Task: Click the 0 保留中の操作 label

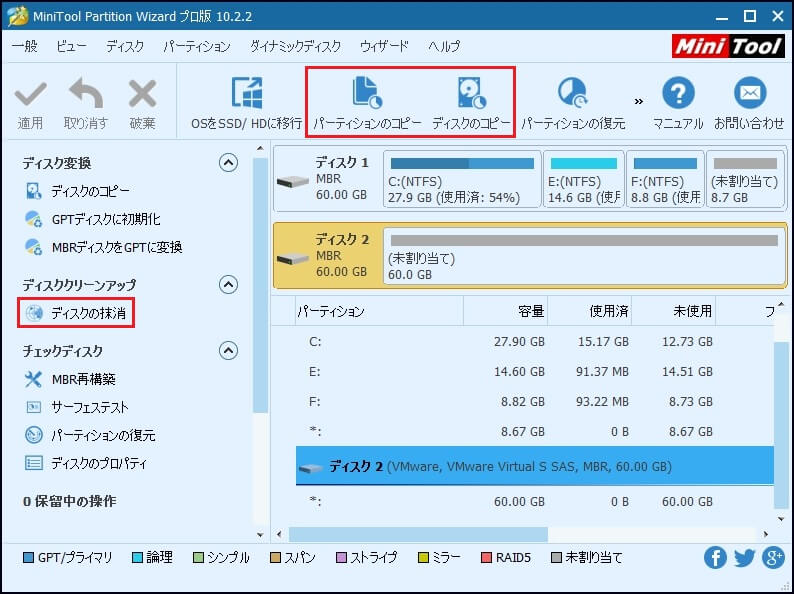Action: [x=69, y=501]
